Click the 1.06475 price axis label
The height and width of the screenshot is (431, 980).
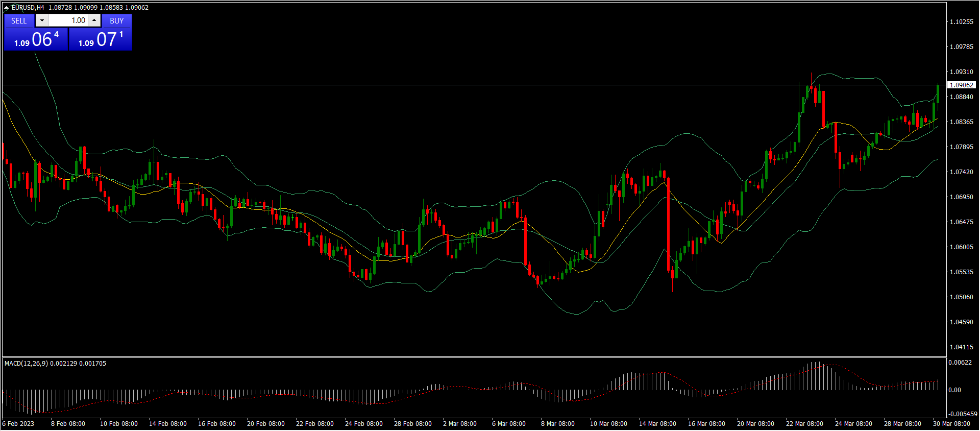pyautogui.click(x=961, y=222)
